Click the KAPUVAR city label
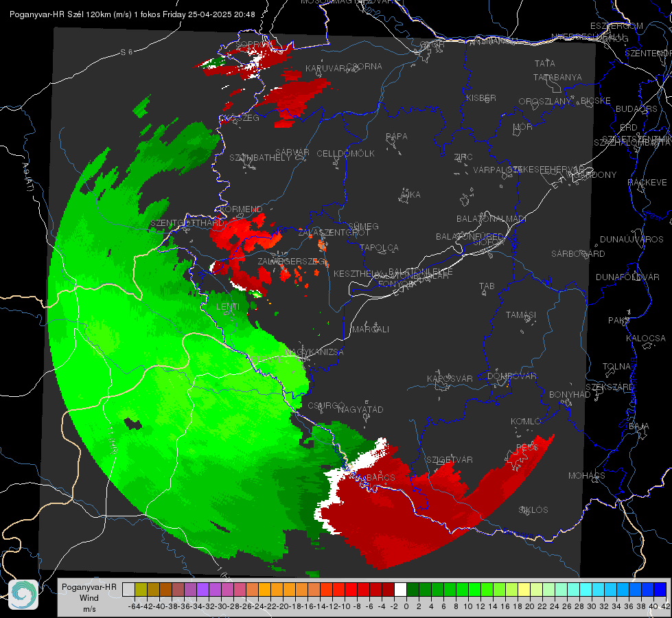 (326, 69)
